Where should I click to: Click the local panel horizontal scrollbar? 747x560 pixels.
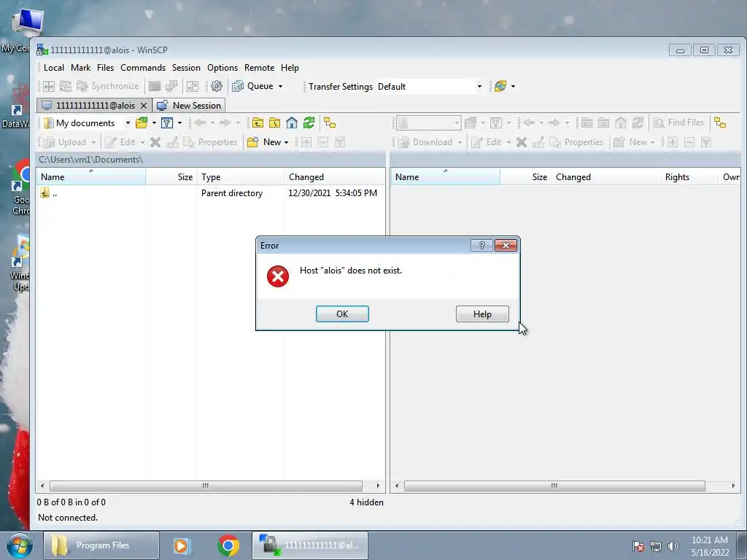click(206, 486)
